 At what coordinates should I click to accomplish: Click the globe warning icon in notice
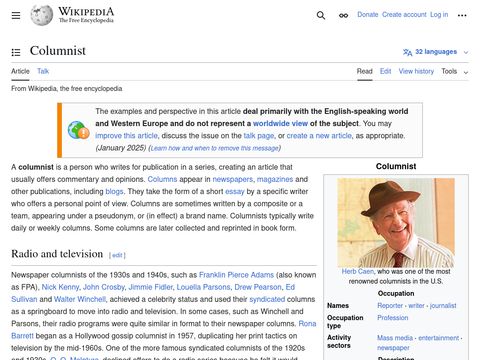coord(78,130)
